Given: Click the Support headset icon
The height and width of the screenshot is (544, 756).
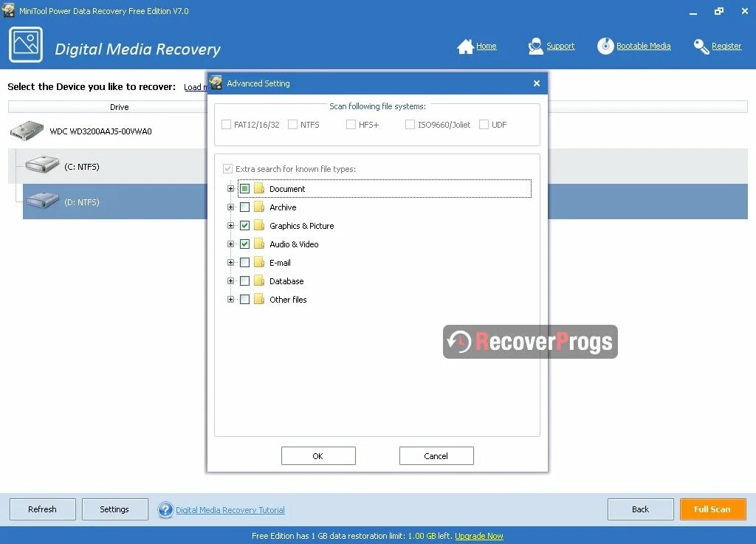Looking at the screenshot, I should [x=535, y=47].
